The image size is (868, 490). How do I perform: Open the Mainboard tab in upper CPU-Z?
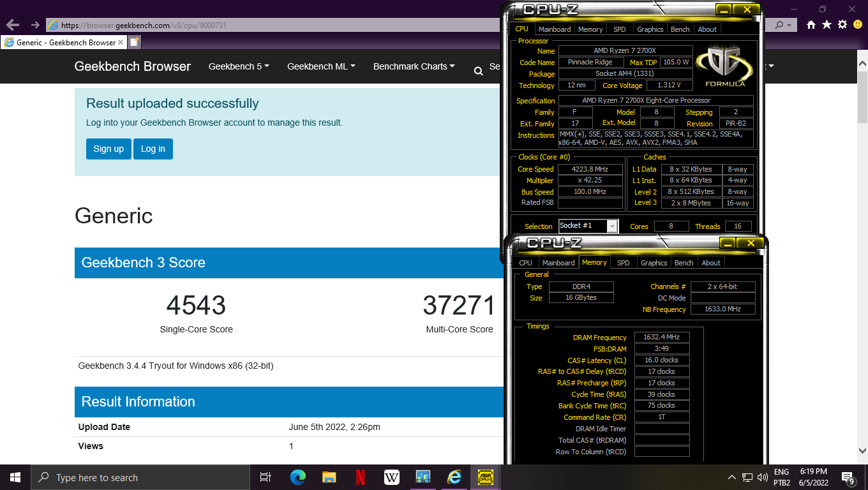coord(555,29)
